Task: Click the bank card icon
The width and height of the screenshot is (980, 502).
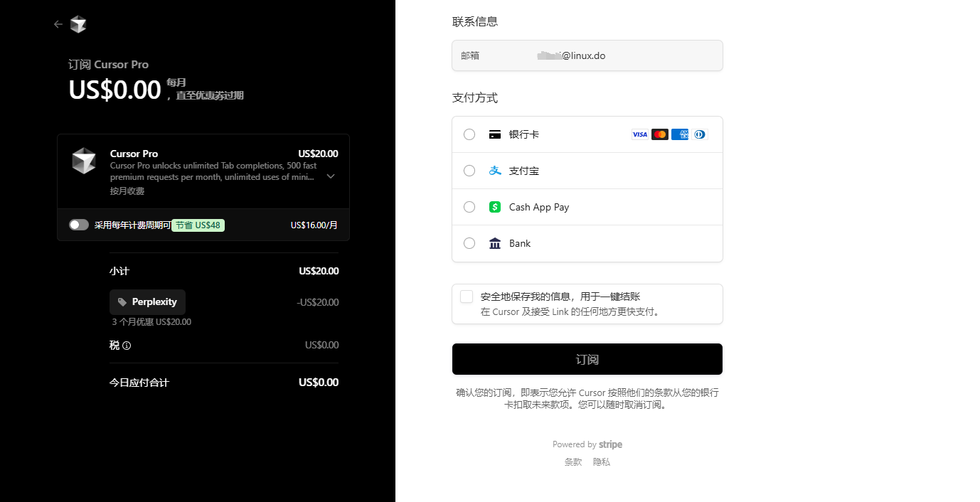Action: (495, 134)
